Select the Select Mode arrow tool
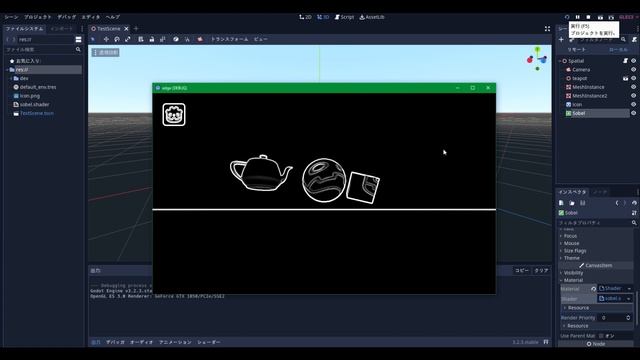Viewport: 640px width, 360px height. pyautogui.click(x=93, y=39)
